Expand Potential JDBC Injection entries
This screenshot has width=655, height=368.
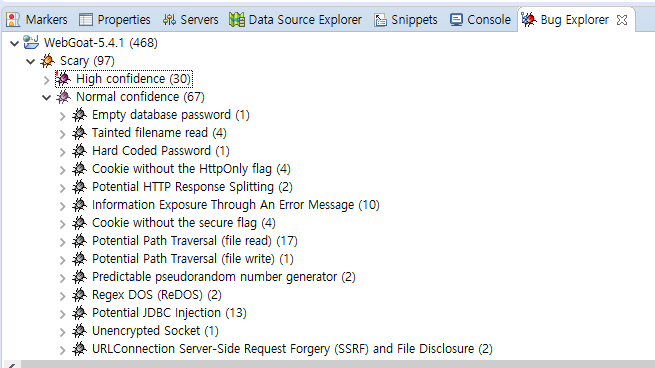(62, 313)
